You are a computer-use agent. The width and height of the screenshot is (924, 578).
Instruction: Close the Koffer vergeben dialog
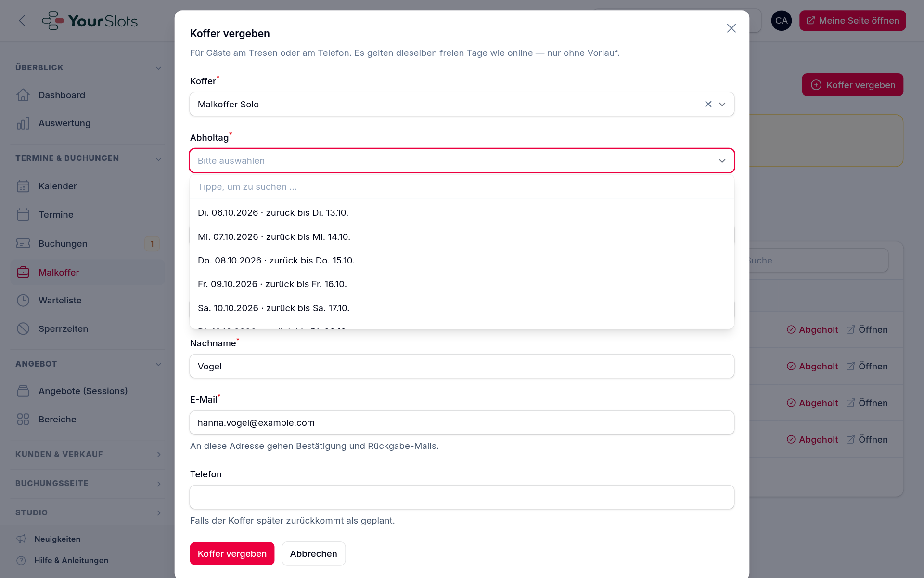click(x=731, y=28)
